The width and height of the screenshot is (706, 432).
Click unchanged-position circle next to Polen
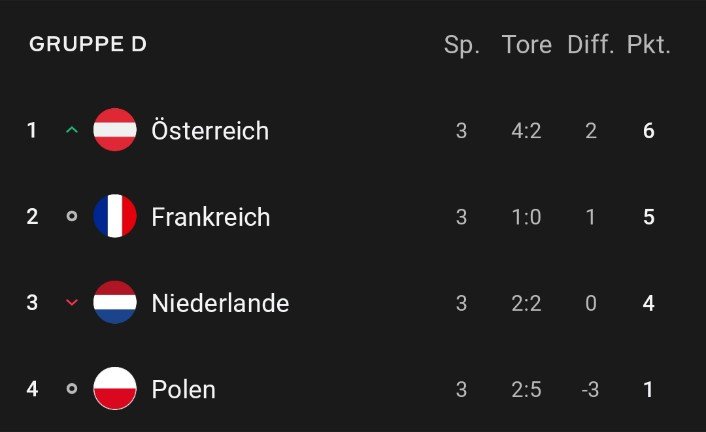coord(72,388)
